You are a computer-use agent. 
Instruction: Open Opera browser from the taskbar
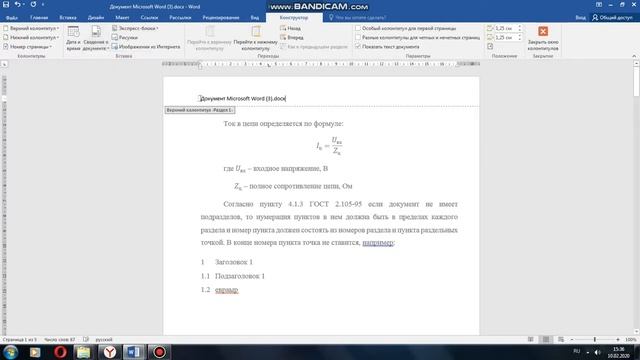60,352
